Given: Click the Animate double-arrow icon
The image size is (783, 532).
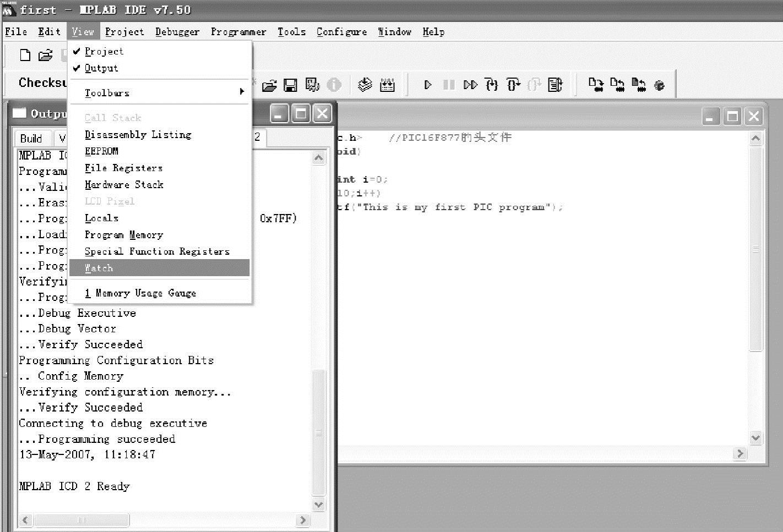Looking at the screenshot, I should click(470, 85).
